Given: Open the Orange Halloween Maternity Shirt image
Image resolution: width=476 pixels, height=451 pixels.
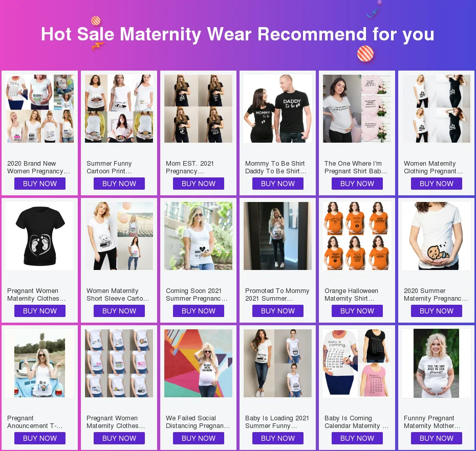Looking at the screenshot, I should pos(357,236).
